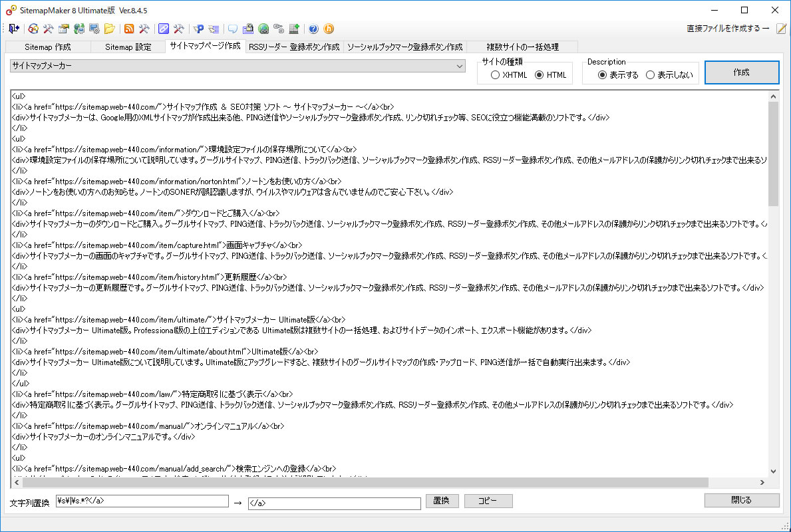Click the scroll up arrow of code area

(773, 96)
